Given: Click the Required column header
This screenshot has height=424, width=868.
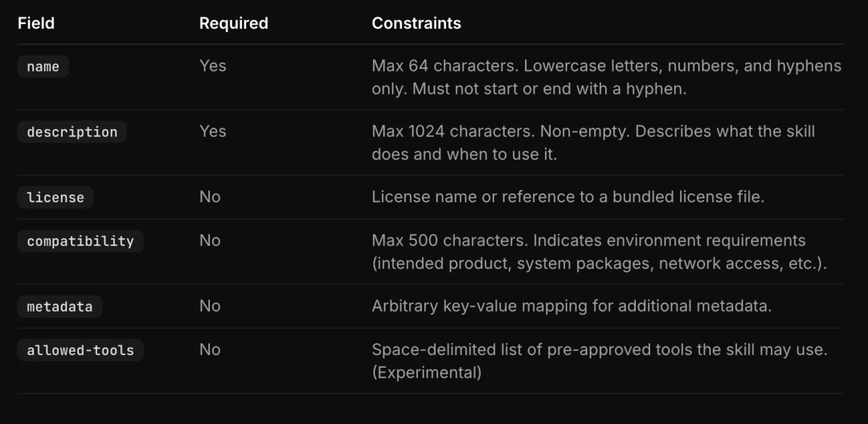Looking at the screenshot, I should pos(234,23).
